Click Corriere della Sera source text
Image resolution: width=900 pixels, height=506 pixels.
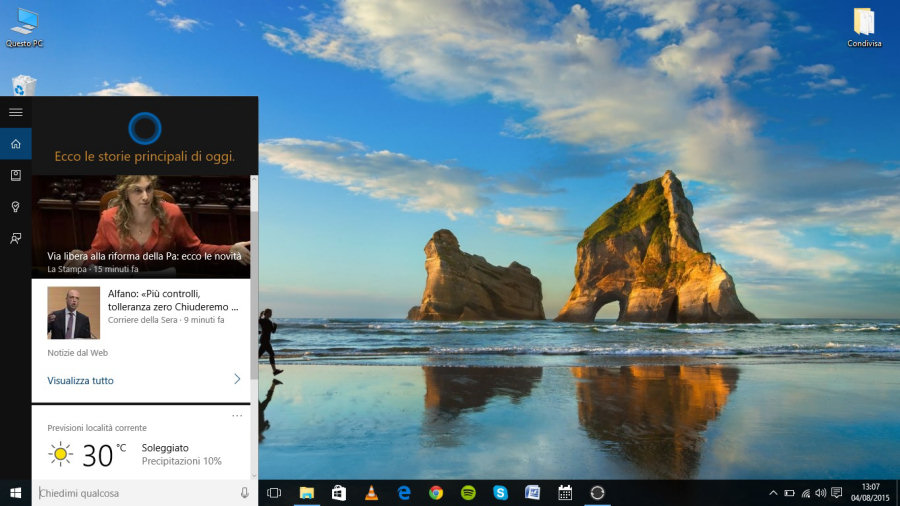point(142,320)
